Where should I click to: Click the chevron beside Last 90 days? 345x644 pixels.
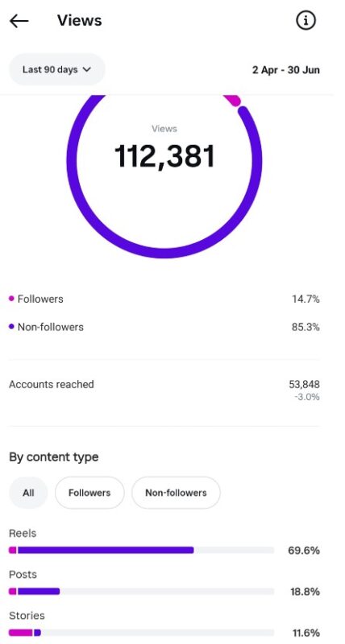tap(86, 70)
